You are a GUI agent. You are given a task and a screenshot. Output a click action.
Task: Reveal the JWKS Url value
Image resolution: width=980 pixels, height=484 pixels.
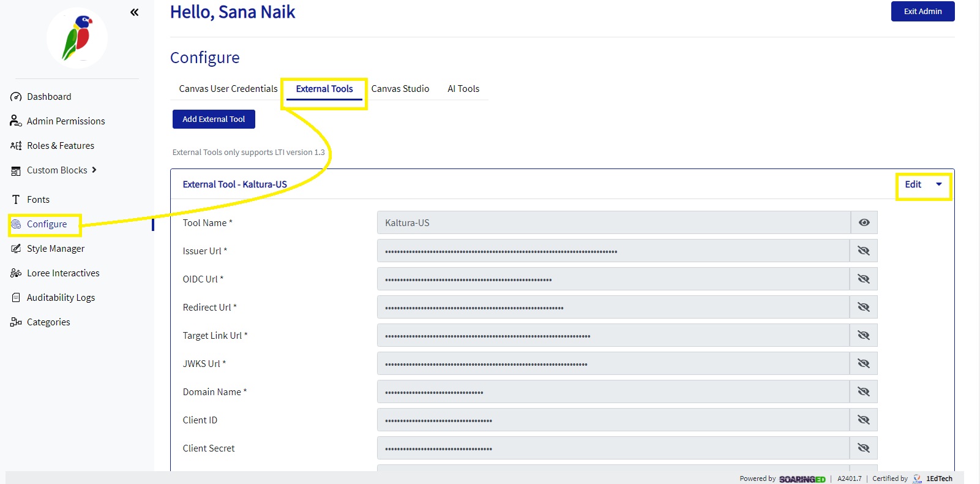click(864, 363)
